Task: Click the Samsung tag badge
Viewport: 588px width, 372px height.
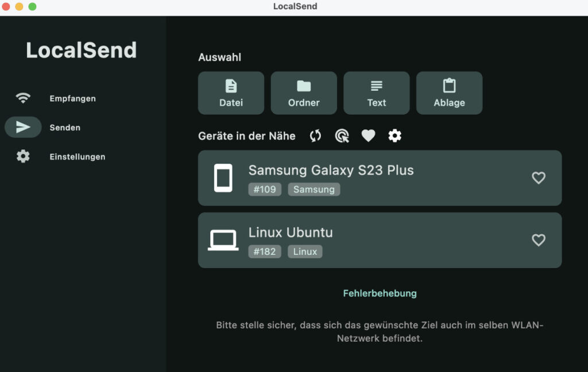Action: pyautogui.click(x=314, y=189)
